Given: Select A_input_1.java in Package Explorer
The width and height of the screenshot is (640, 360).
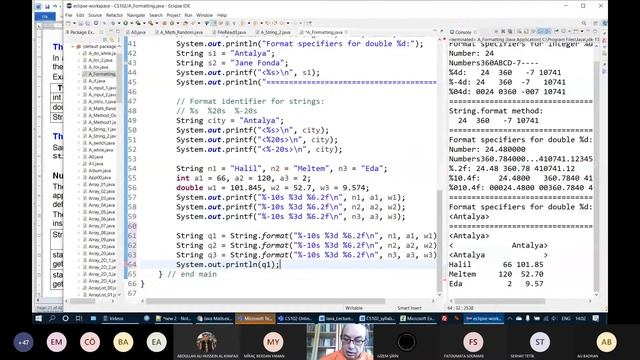Looking at the screenshot, I should [102, 88].
